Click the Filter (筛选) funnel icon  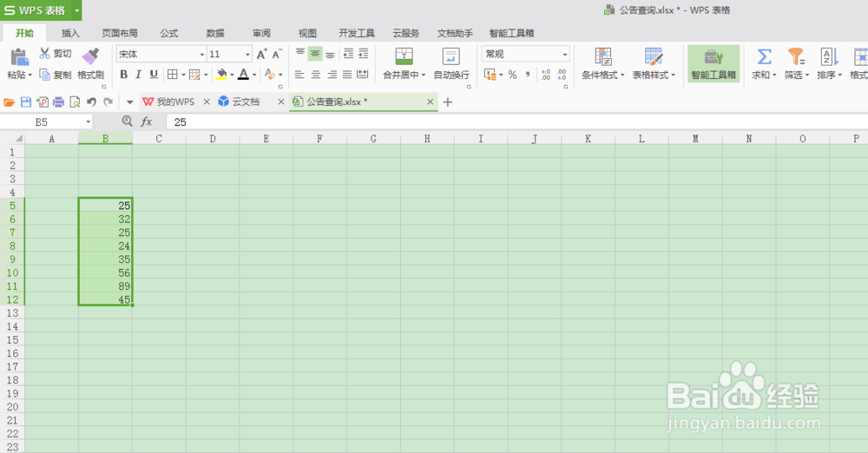(796, 56)
